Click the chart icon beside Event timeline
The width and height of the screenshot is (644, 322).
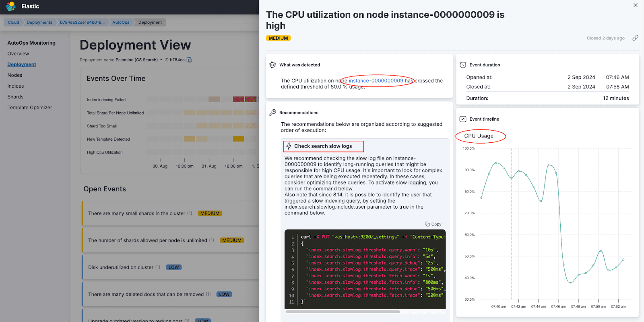click(x=463, y=119)
